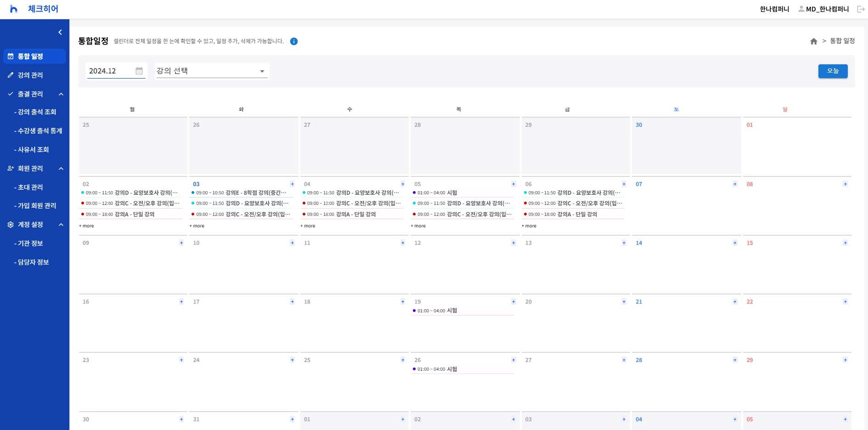The height and width of the screenshot is (430, 868).
Task: Click the home icon in the breadcrumb
Action: pos(813,41)
